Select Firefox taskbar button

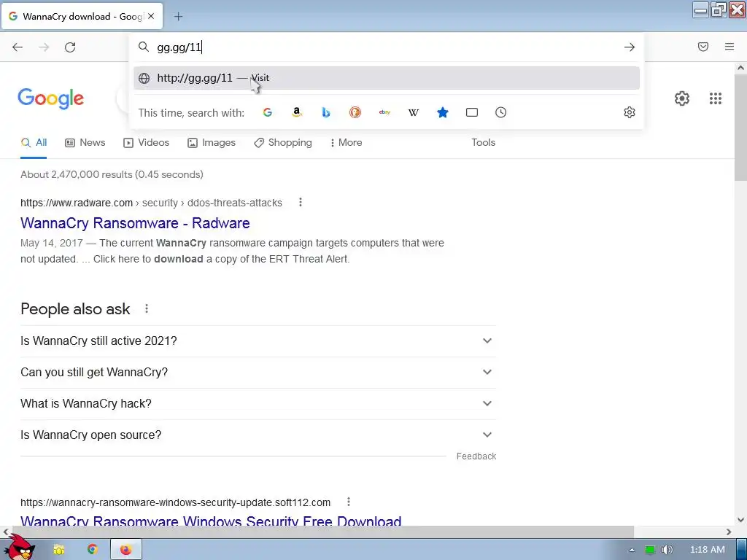click(125, 550)
